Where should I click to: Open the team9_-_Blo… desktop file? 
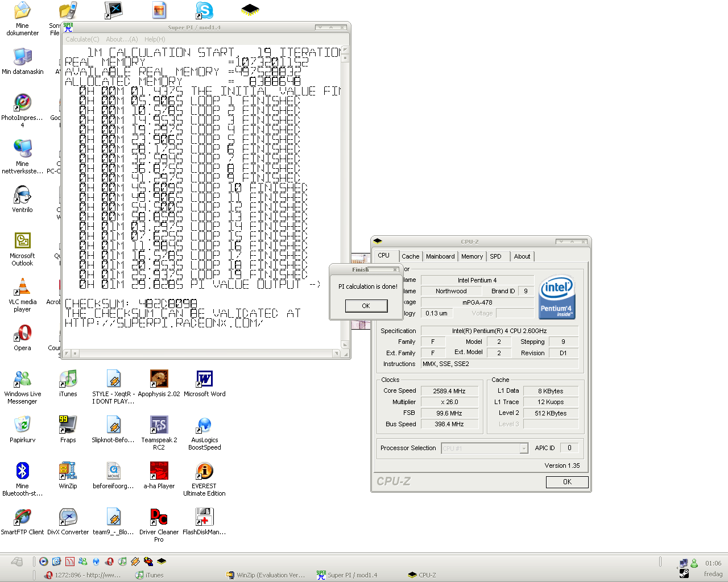click(x=113, y=521)
